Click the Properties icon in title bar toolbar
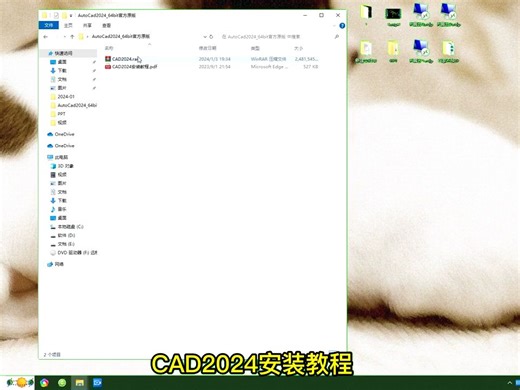This screenshot has width=520, height=390. 56,15
